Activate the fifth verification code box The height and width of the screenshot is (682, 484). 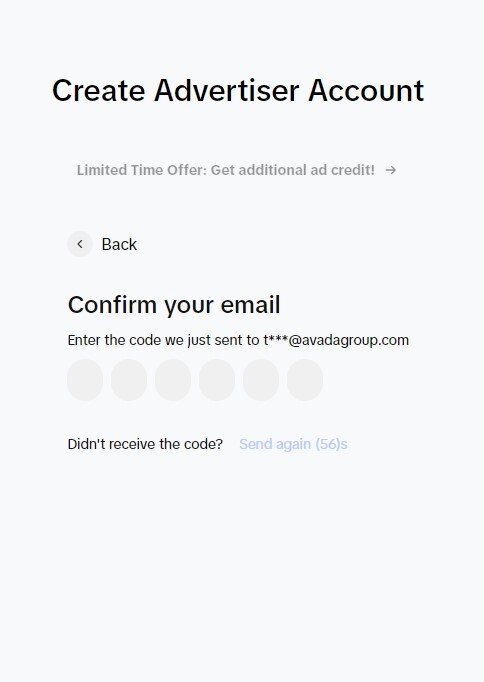pos(261,380)
